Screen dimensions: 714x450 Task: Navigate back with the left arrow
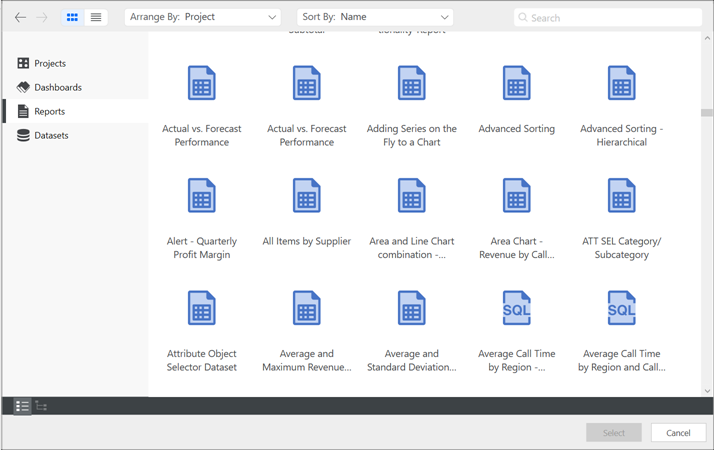(x=20, y=17)
